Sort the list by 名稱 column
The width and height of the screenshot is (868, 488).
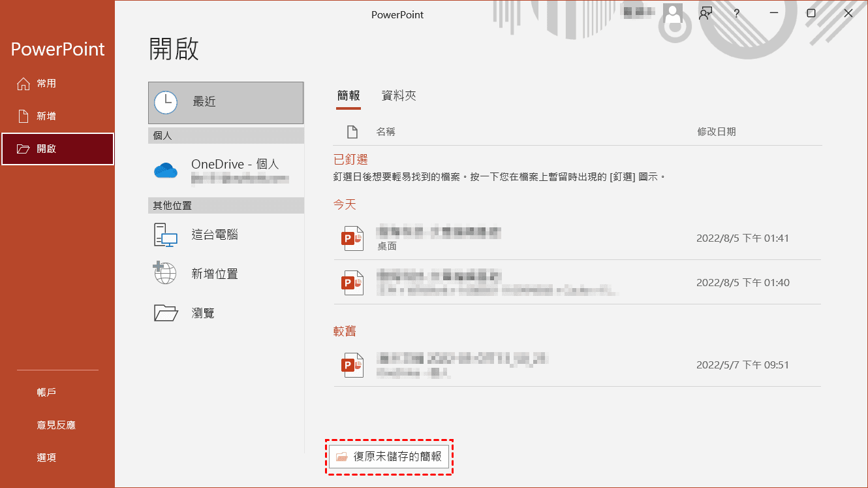pyautogui.click(x=386, y=132)
